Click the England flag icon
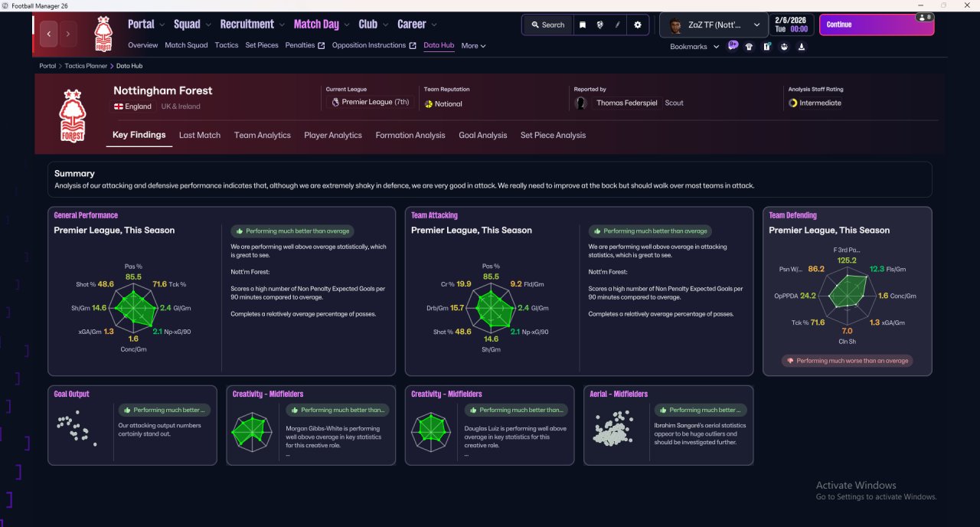This screenshot has width=980, height=527. pyautogui.click(x=119, y=106)
